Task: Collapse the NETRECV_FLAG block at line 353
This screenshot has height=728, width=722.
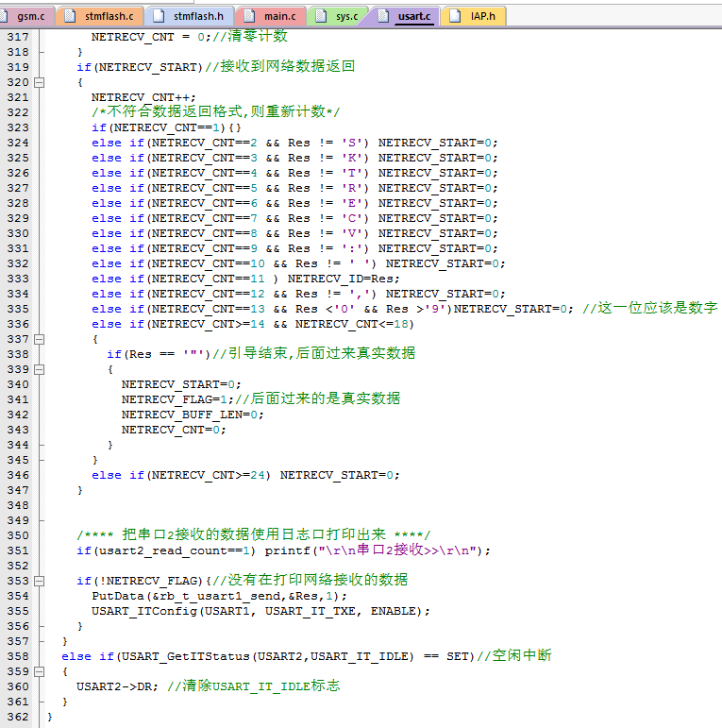Action: [40, 581]
